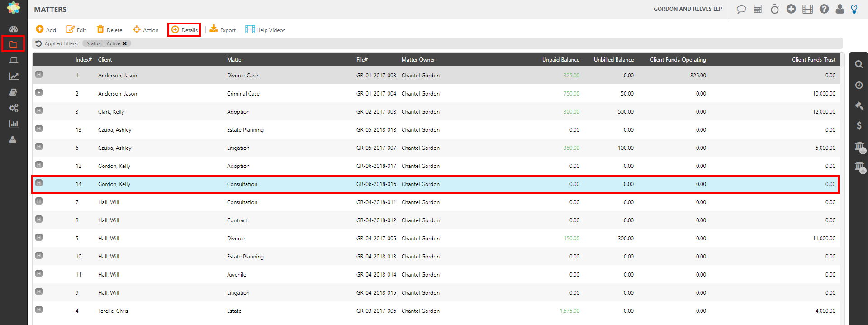
Task: Click the upper bank building icon in right panel
Action: click(859, 147)
